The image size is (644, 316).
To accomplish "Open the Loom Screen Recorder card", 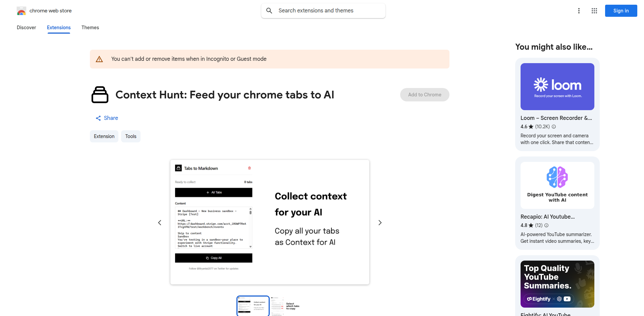I will pos(557,104).
